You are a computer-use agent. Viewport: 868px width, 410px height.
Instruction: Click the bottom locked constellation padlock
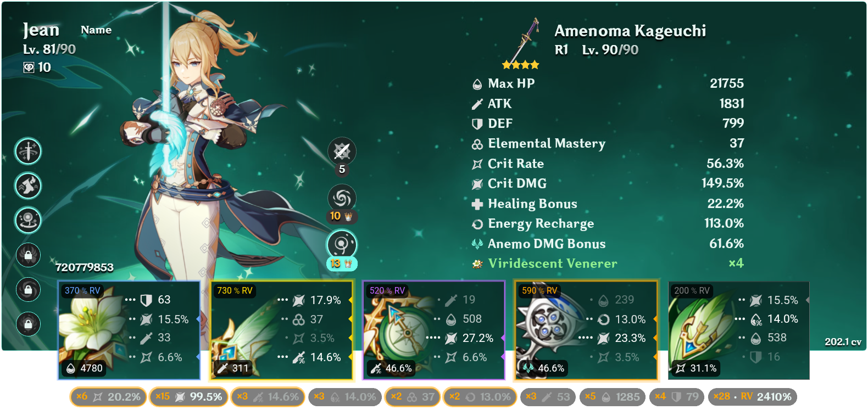28,324
